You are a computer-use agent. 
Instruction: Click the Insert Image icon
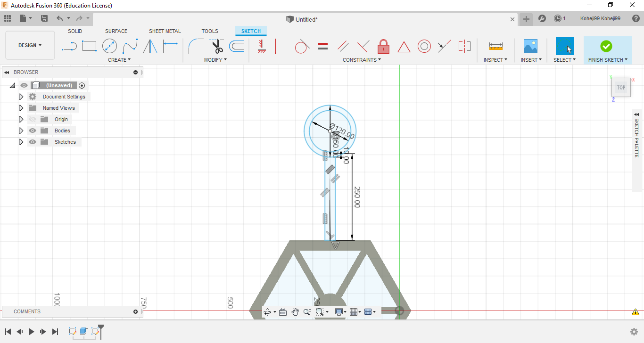(531, 46)
